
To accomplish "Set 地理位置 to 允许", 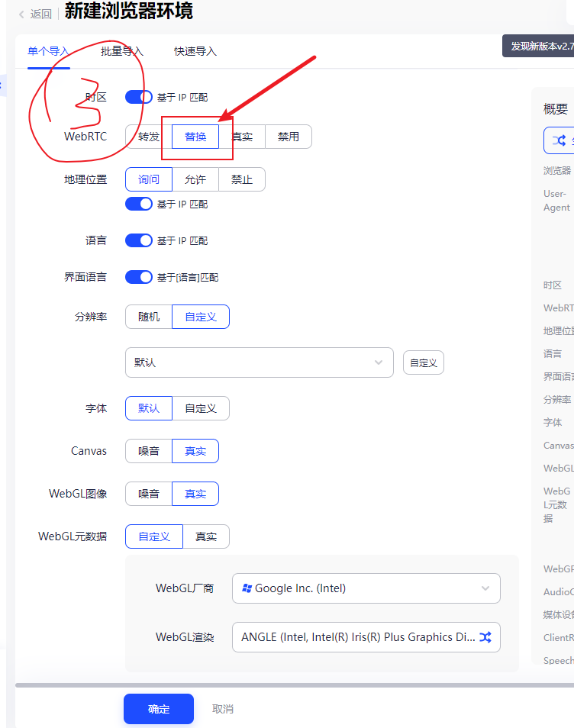I will pos(195,179).
